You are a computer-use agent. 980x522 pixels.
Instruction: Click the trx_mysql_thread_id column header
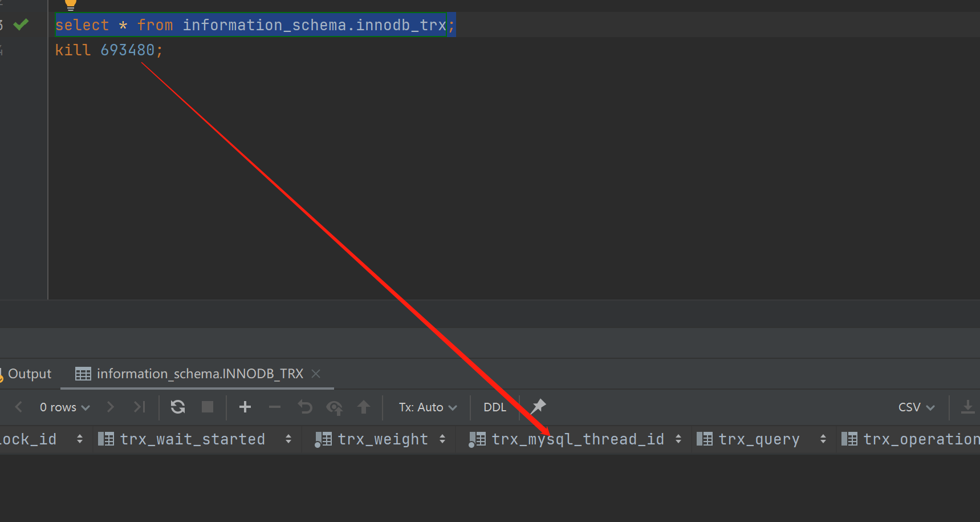[x=578, y=439]
